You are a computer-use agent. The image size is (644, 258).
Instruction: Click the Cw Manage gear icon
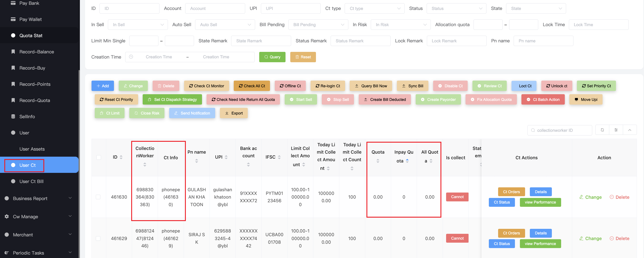tap(7, 217)
